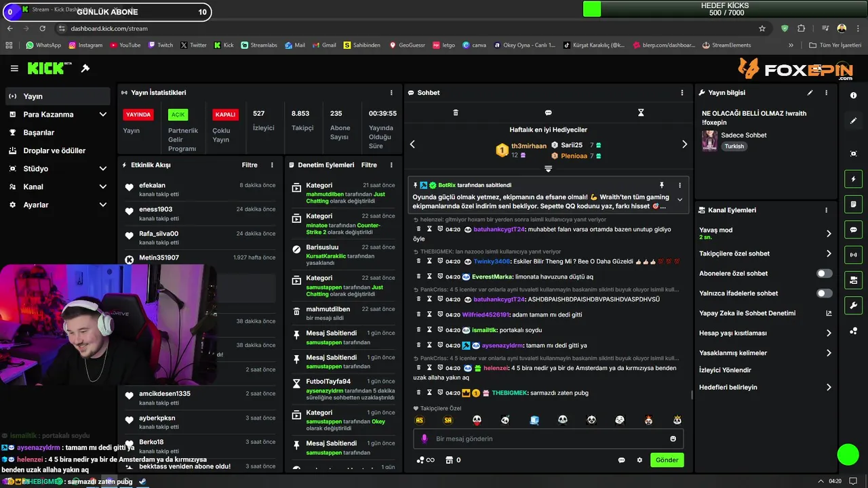
Task: Open the emoji picker in message box
Action: click(x=673, y=439)
